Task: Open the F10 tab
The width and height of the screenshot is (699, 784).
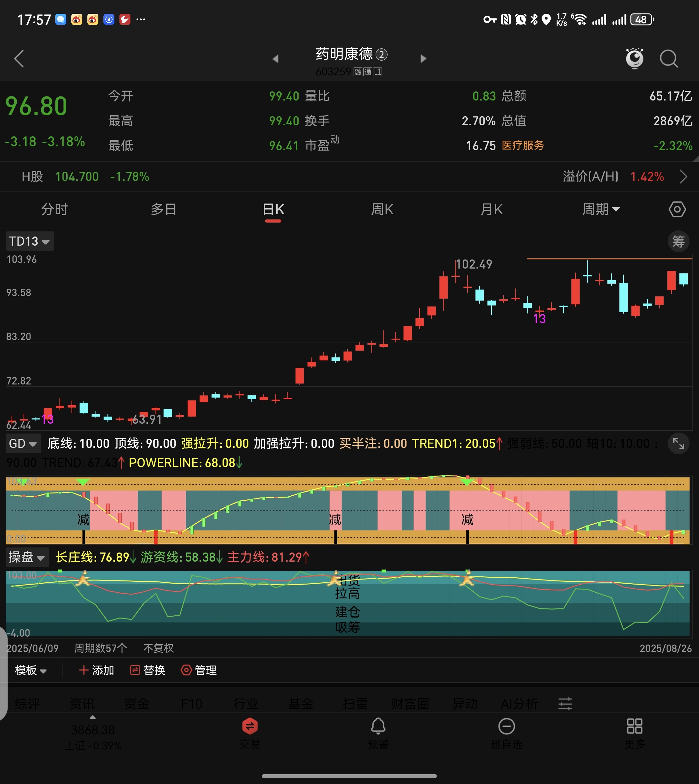Action: [x=191, y=704]
